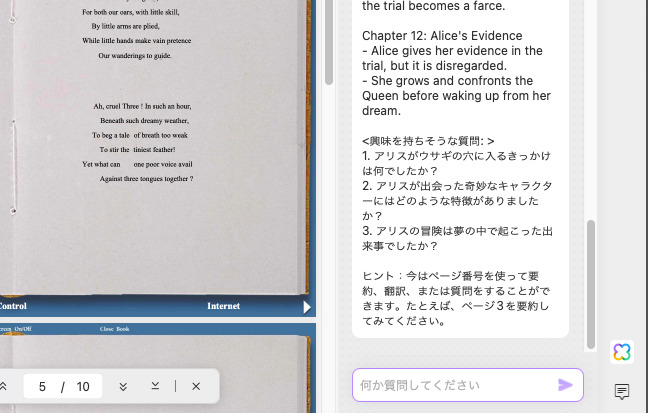Open the comments panel icon

point(622,391)
